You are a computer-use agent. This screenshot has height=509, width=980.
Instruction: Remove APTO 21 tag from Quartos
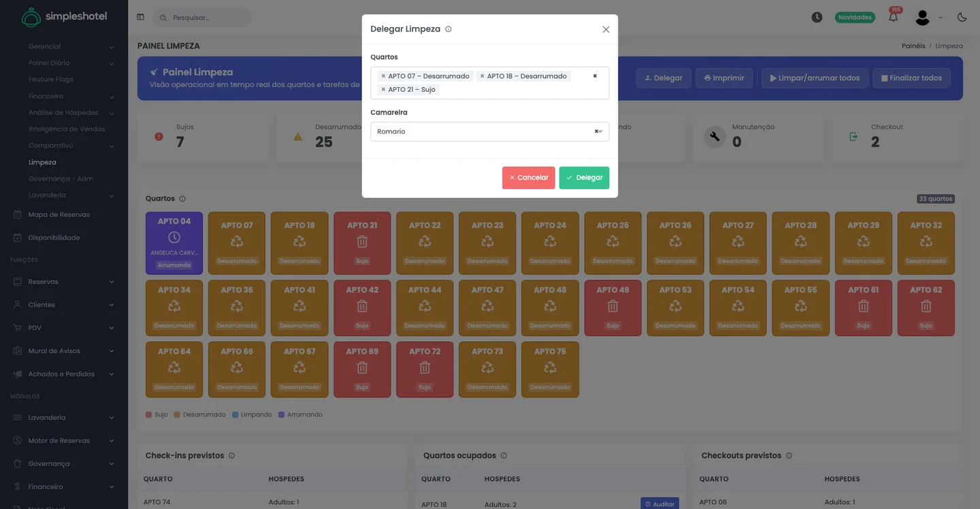click(383, 90)
